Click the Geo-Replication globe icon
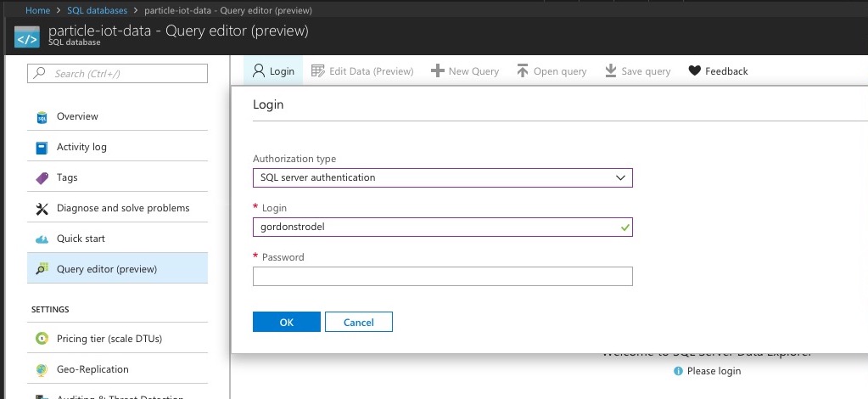 click(x=42, y=369)
